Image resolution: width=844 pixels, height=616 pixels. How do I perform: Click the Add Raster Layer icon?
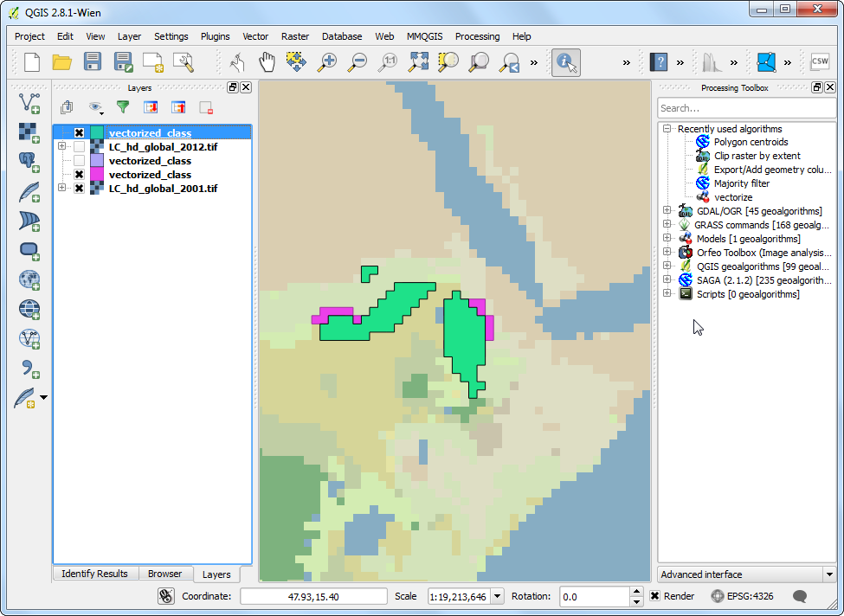point(29,132)
